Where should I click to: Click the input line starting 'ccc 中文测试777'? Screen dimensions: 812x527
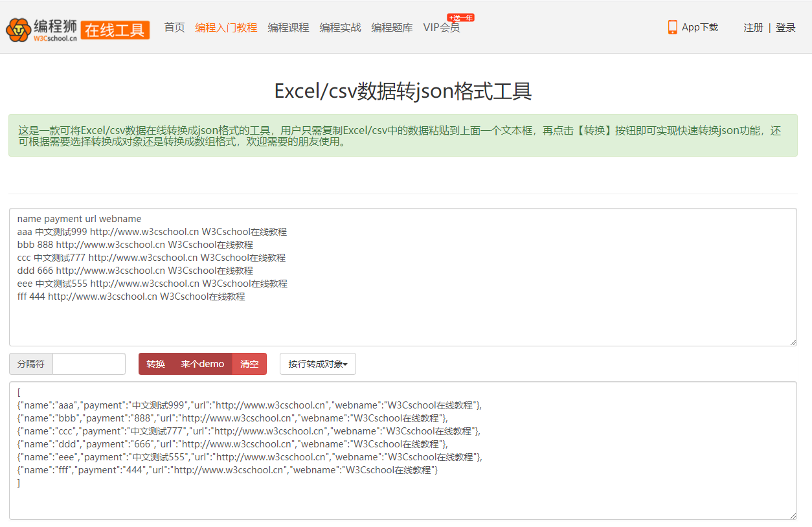coord(152,258)
